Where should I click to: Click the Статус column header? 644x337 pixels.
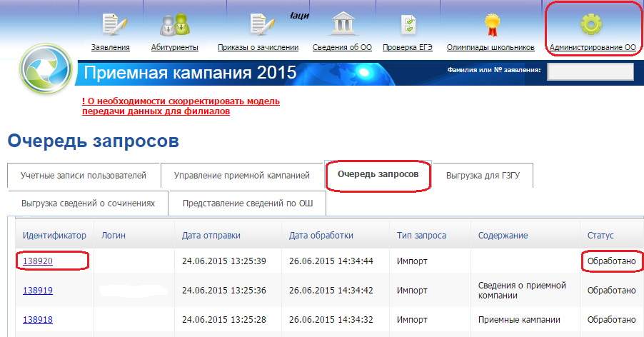[x=612, y=235]
